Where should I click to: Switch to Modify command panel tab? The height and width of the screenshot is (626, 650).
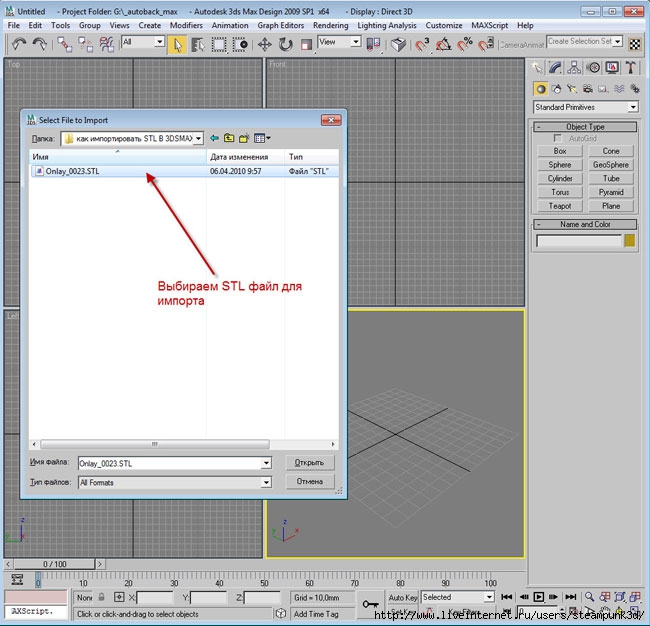pyautogui.click(x=555, y=67)
